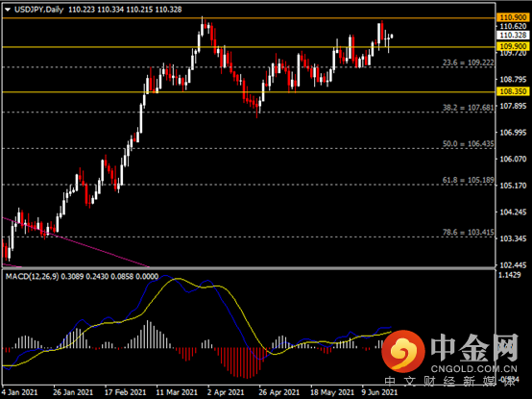Screen dimensions: 532x399
Task: Click the 26 Apr 2021 date label
Action: [279, 392]
